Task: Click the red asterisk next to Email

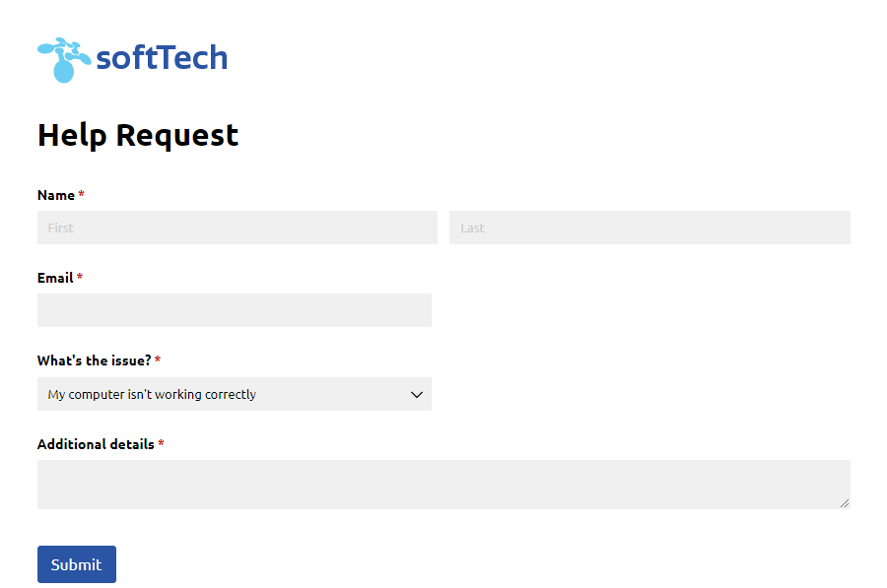Action: 79,277
